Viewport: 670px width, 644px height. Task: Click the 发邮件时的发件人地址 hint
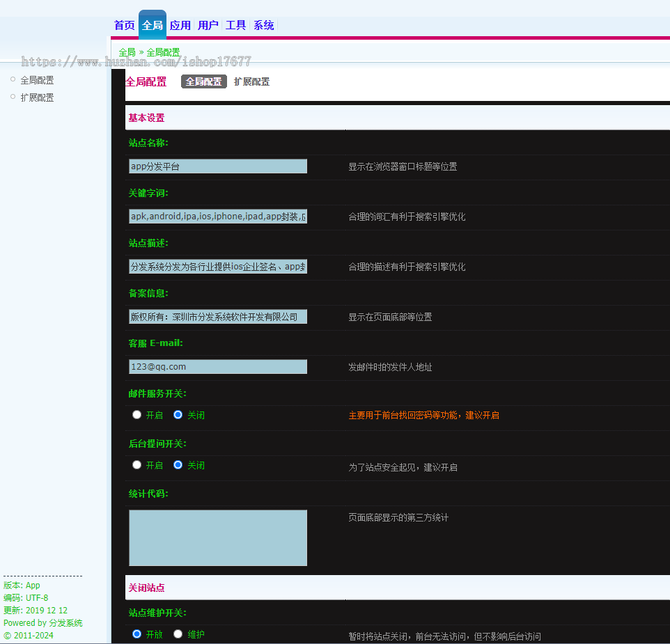[x=390, y=367]
